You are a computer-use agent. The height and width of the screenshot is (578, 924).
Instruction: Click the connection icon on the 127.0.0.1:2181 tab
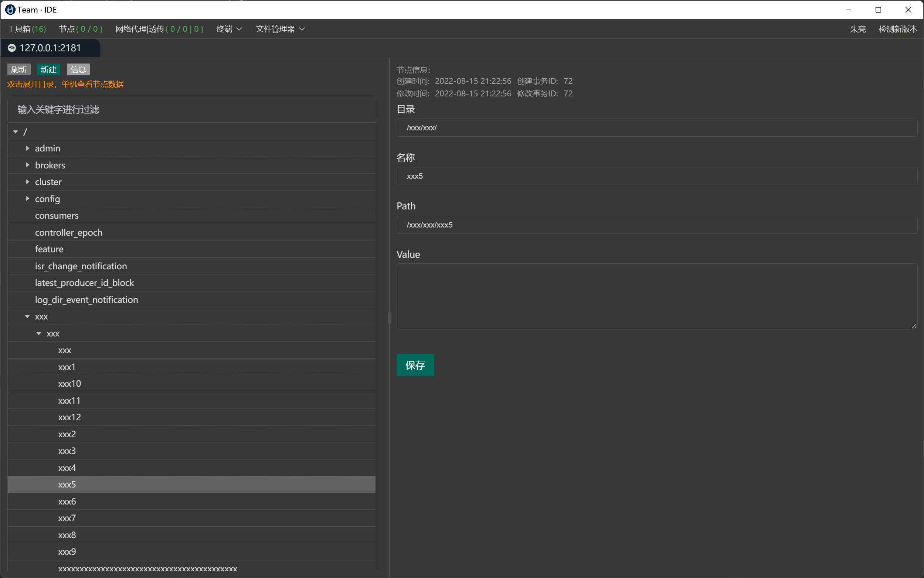(x=12, y=48)
